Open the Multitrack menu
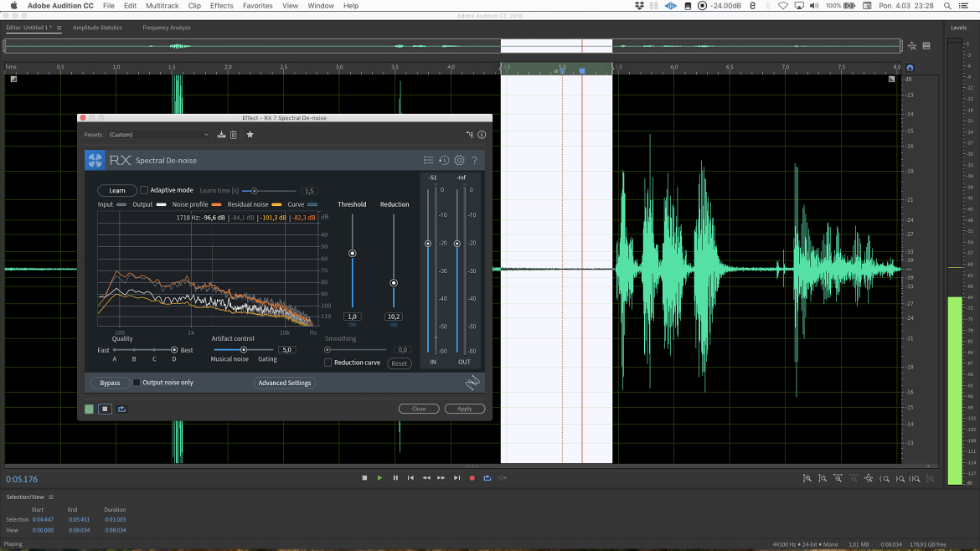 pyautogui.click(x=162, y=6)
